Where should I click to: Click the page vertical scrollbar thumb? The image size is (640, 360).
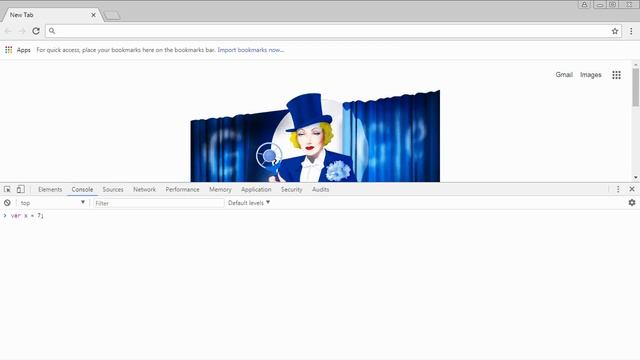[636, 87]
